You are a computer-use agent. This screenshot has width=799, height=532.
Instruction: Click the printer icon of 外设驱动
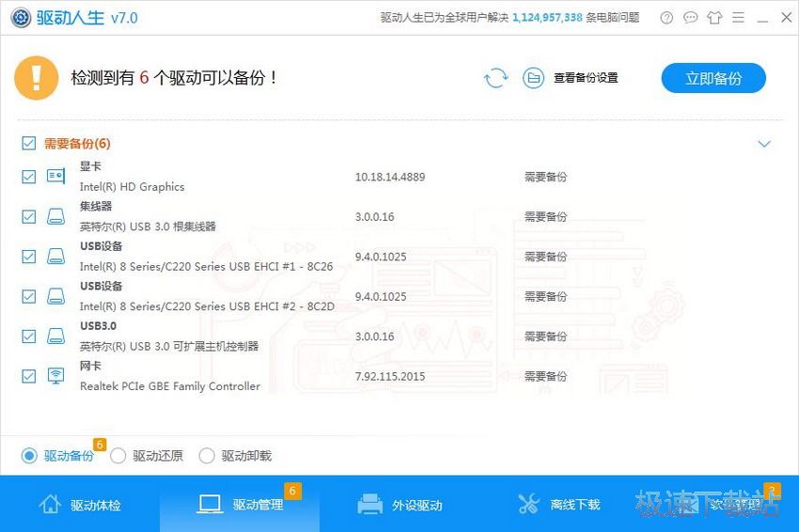point(370,504)
